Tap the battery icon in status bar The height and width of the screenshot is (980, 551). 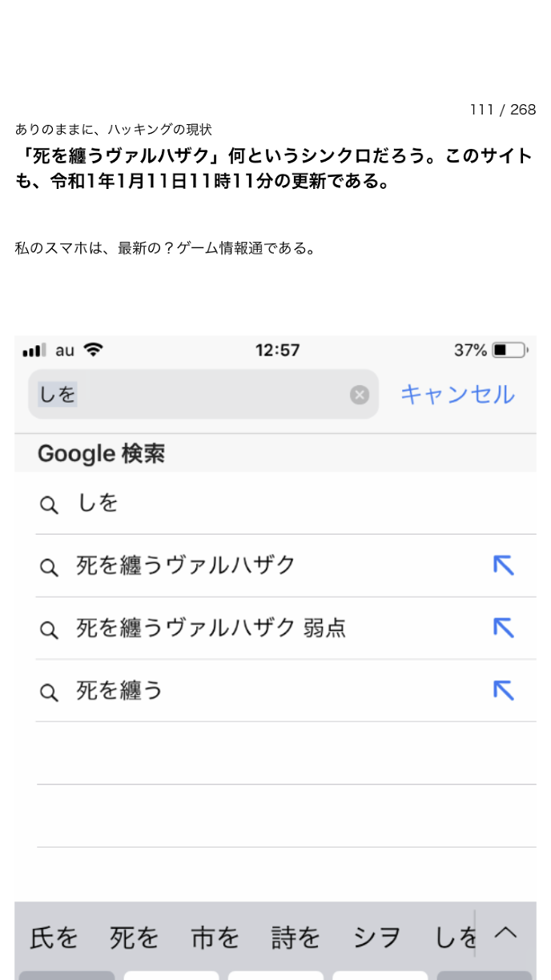[510, 350]
